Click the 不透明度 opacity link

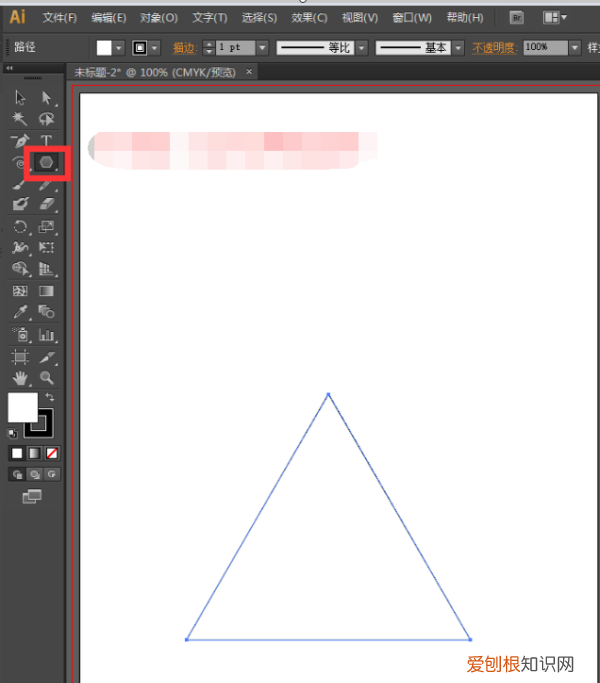pos(494,47)
